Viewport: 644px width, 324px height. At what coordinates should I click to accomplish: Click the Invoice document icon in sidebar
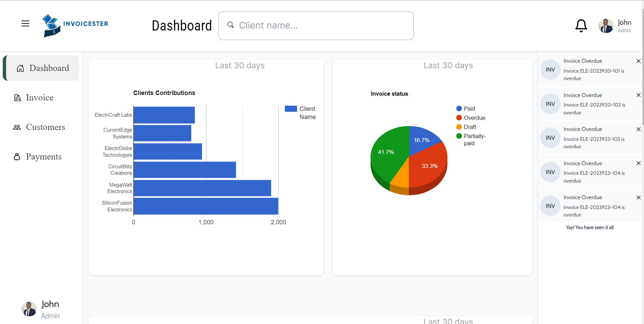17,98
